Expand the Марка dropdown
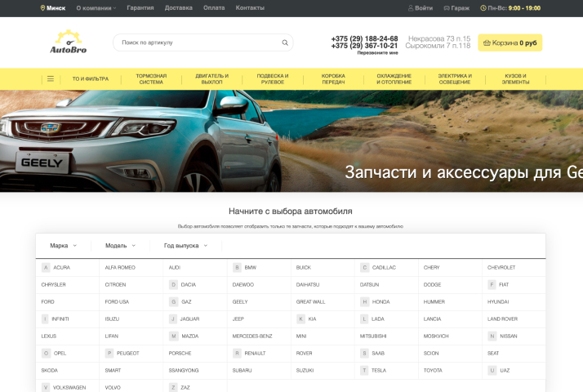583x392 pixels. 63,245
